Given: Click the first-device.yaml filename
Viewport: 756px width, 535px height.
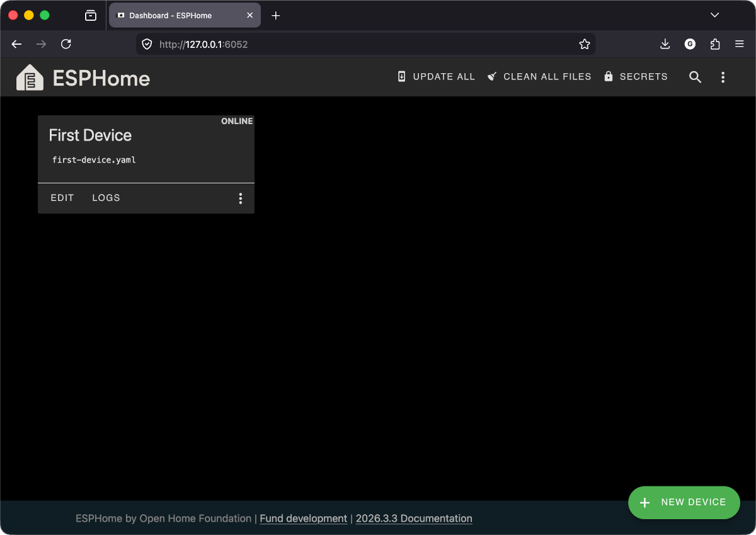Looking at the screenshot, I should [94, 160].
